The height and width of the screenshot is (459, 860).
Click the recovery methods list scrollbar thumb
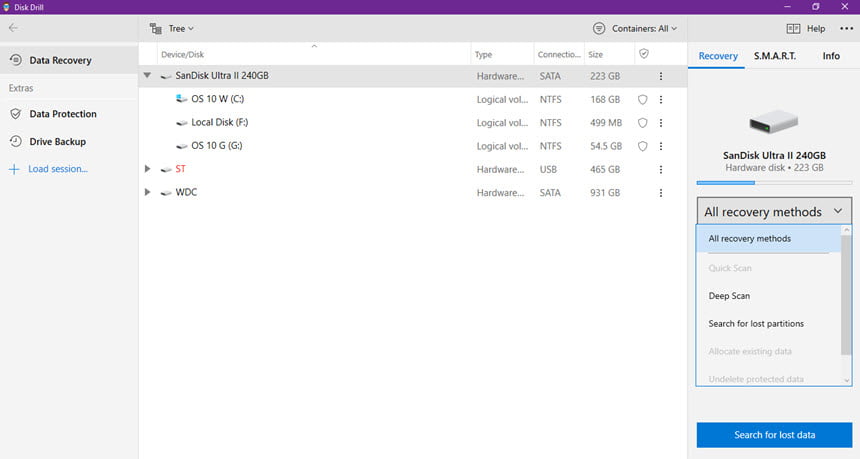pyautogui.click(x=846, y=295)
